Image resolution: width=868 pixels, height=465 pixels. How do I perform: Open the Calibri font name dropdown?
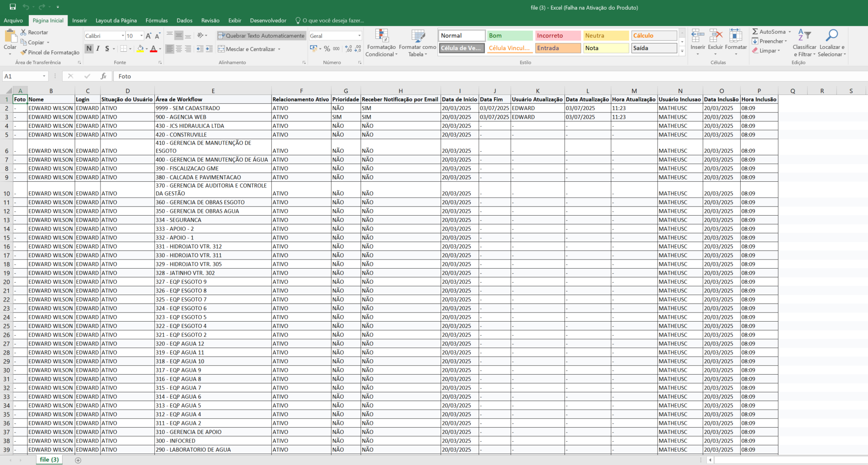pos(123,36)
